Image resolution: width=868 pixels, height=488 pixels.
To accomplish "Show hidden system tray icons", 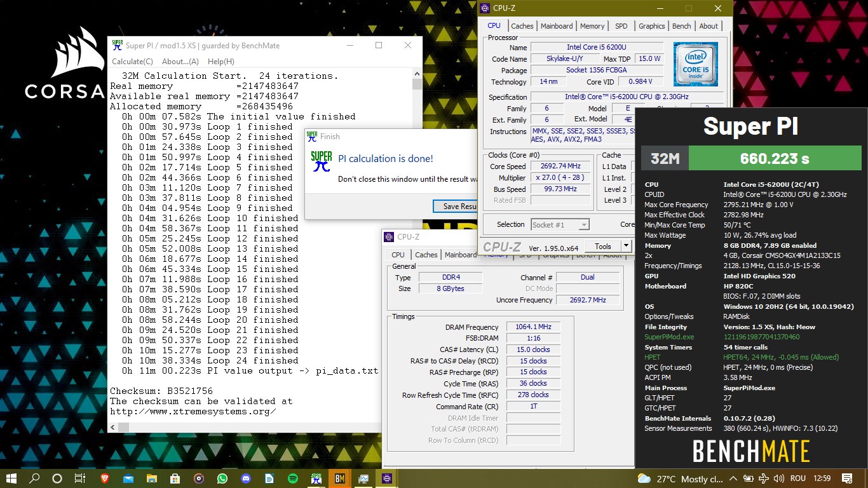I will pyautogui.click(x=735, y=479).
